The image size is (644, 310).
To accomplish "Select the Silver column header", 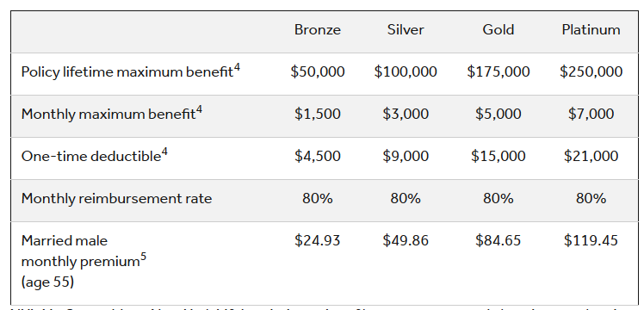I will click(x=406, y=30).
